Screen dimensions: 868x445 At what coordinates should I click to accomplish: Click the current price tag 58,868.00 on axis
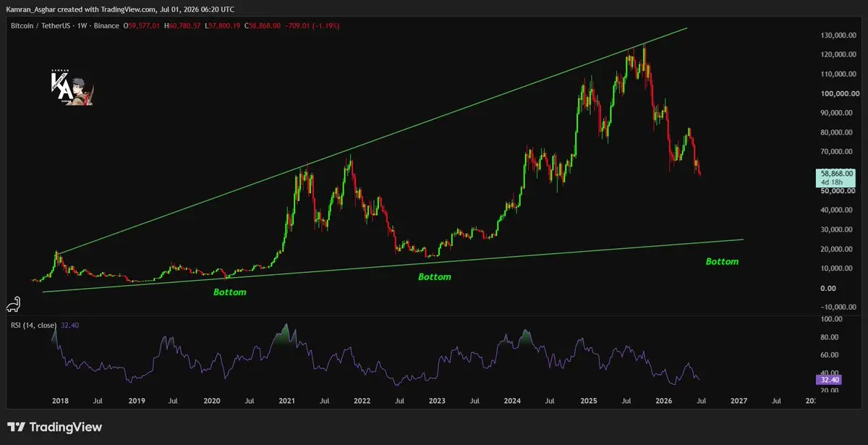[835, 174]
